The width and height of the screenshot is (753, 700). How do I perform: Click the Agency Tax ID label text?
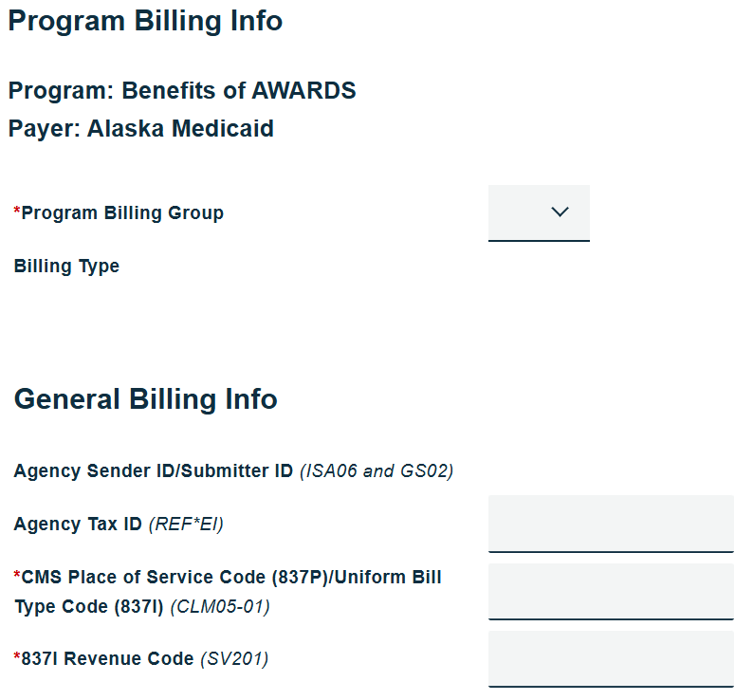78,525
